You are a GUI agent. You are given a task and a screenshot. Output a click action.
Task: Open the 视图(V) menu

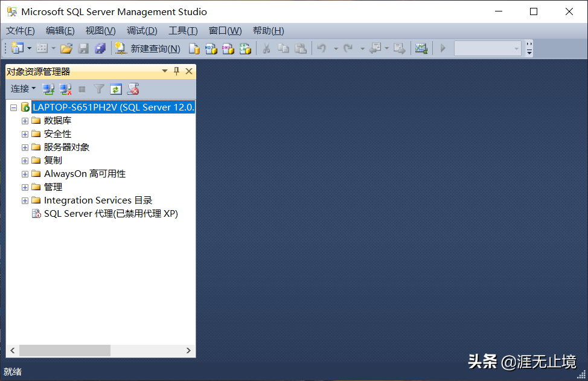pyautogui.click(x=100, y=30)
